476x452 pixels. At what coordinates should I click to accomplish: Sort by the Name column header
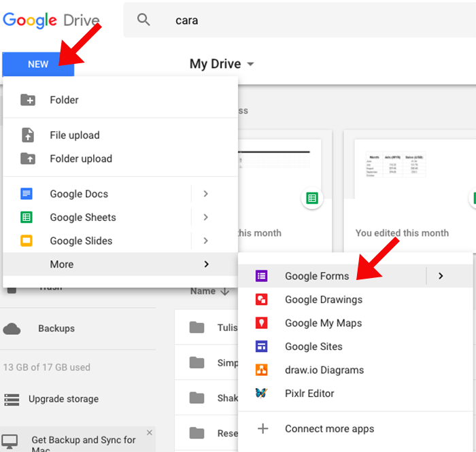pos(203,291)
